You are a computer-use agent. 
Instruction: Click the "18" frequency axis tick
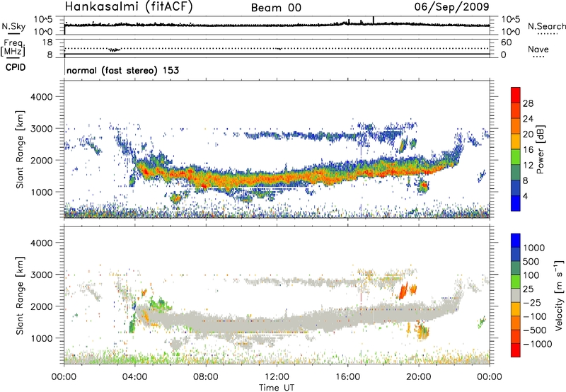click(47, 42)
